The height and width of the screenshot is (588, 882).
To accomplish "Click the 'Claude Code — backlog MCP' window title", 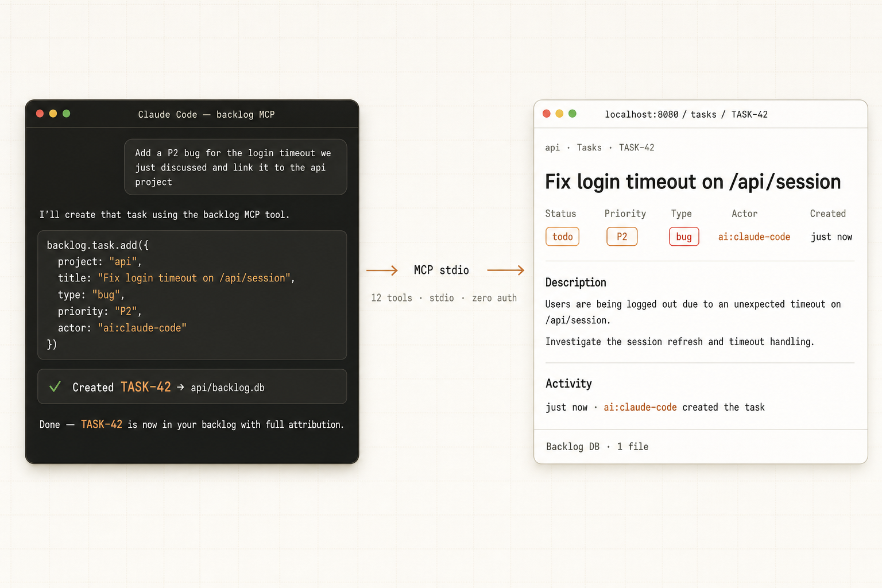I will 206,114.
